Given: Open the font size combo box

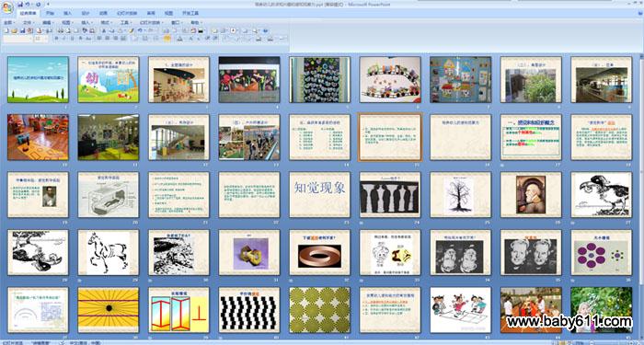Looking at the screenshot, I should click(41, 39).
